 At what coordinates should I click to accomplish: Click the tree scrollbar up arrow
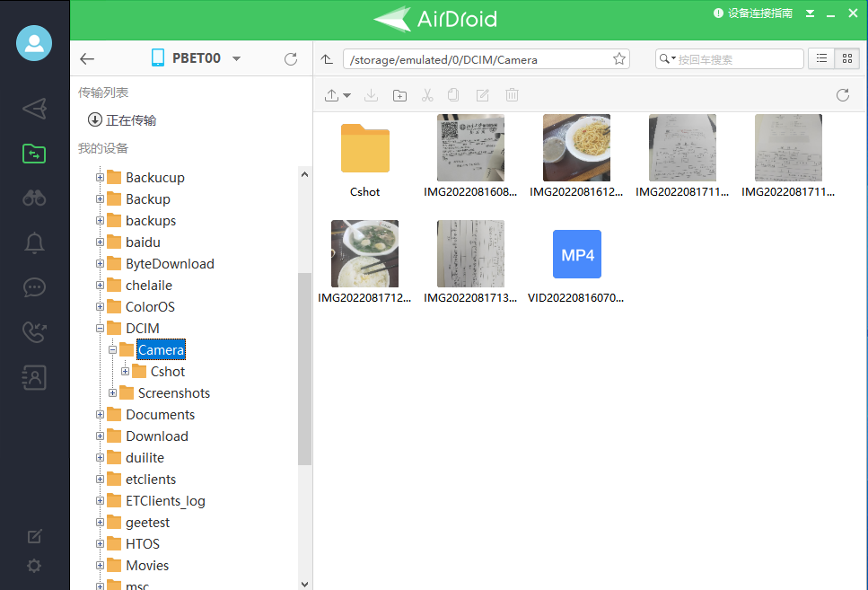point(304,174)
